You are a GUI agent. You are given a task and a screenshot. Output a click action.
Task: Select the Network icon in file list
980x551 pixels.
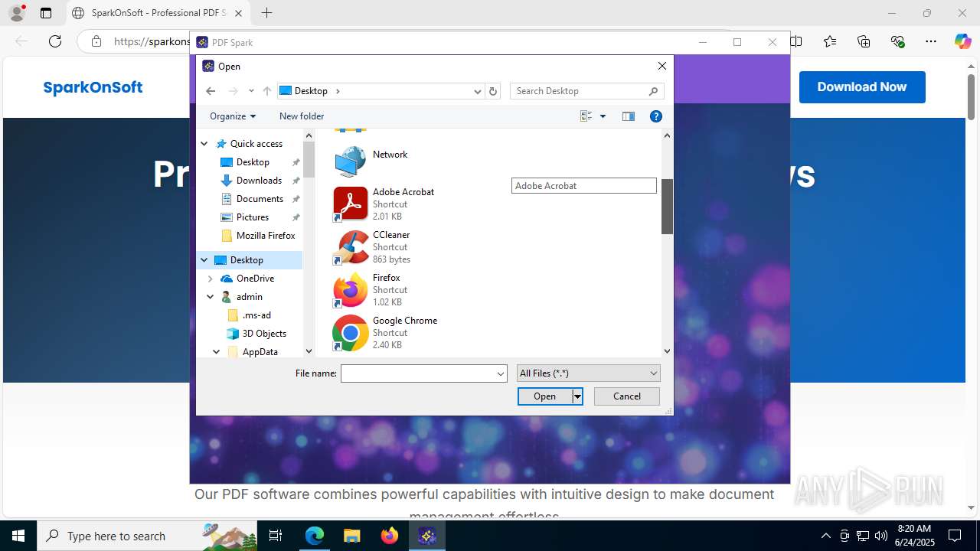[350, 160]
